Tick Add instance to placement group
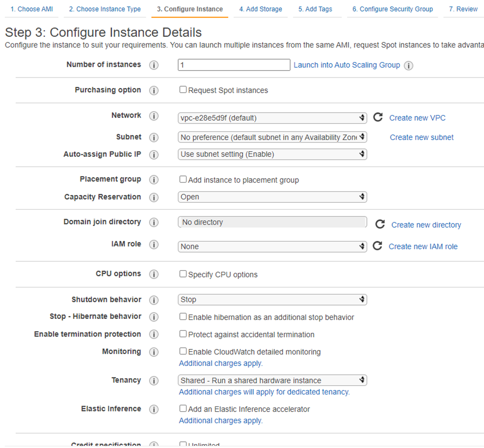The height and width of the screenshot is (448, 484). click(x=183, y=179)
